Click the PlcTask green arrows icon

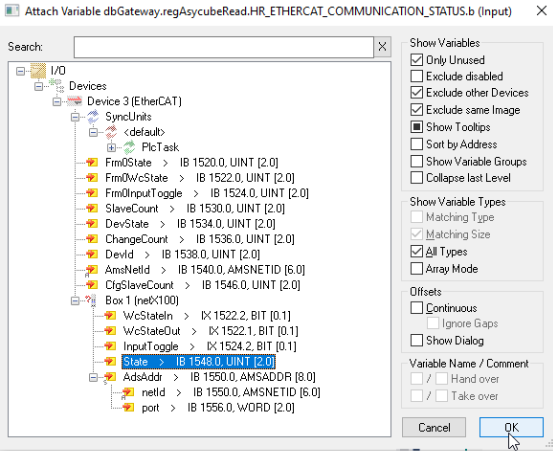coord(129,147)
